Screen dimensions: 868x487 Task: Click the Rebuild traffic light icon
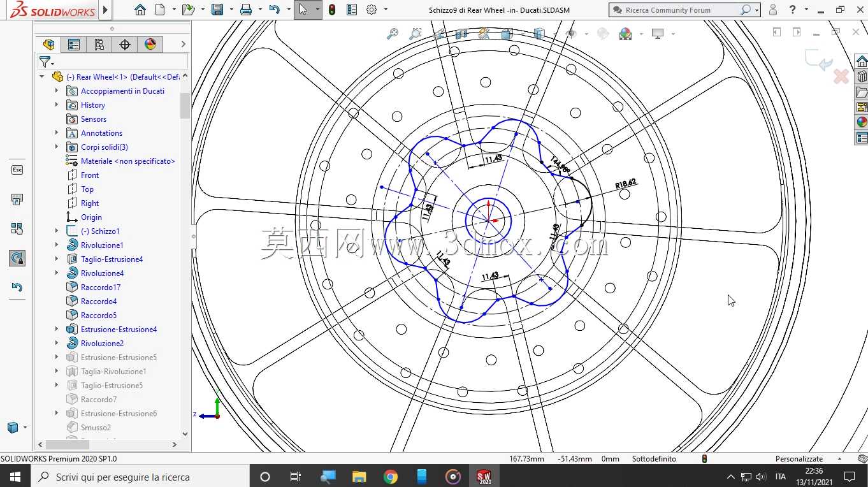(x=332, y=10)
